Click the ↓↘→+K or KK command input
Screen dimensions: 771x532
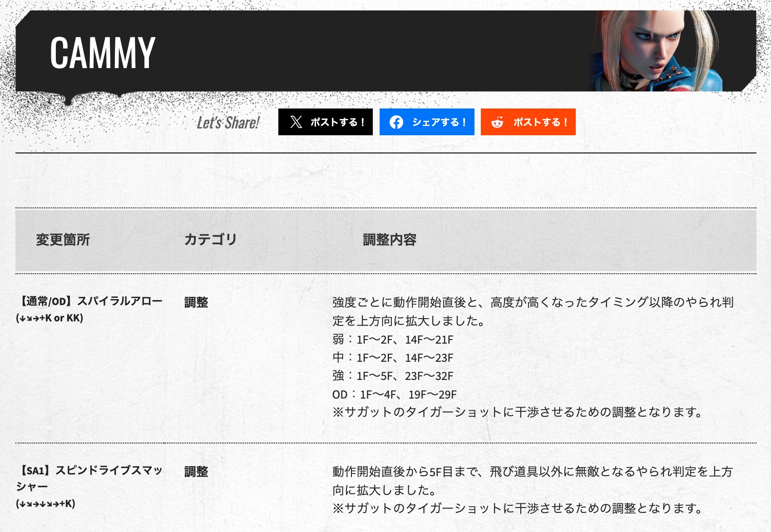pyautogui.click(x=49, y=318)
